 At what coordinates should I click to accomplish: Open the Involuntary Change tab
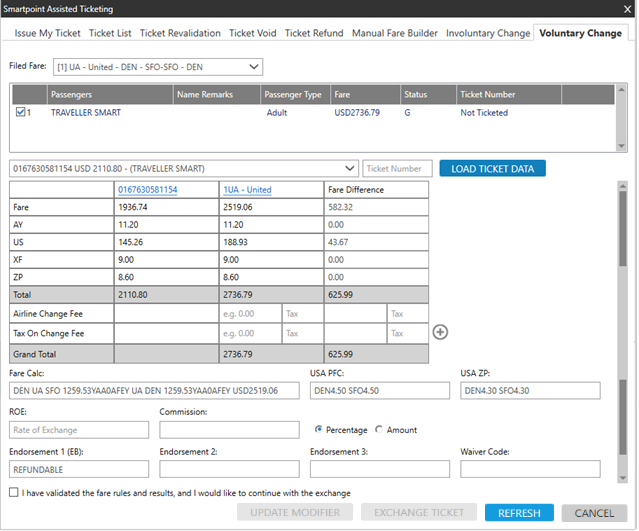488,33
